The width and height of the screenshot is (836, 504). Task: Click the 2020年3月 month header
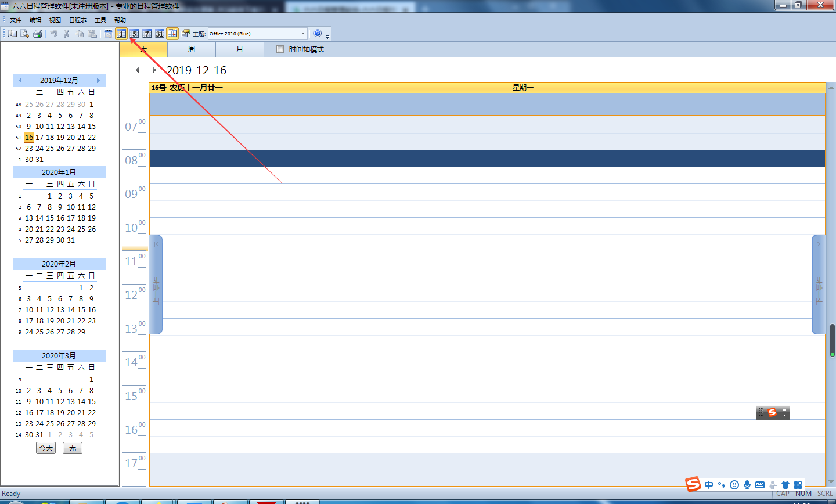point(59,356)
